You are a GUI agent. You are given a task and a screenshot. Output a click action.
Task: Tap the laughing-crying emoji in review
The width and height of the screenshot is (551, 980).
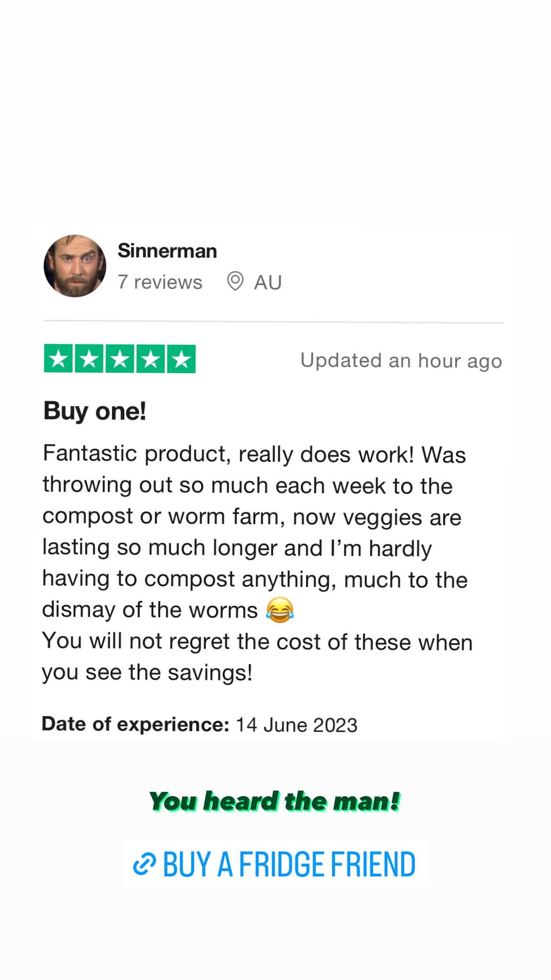coord(280,610)
